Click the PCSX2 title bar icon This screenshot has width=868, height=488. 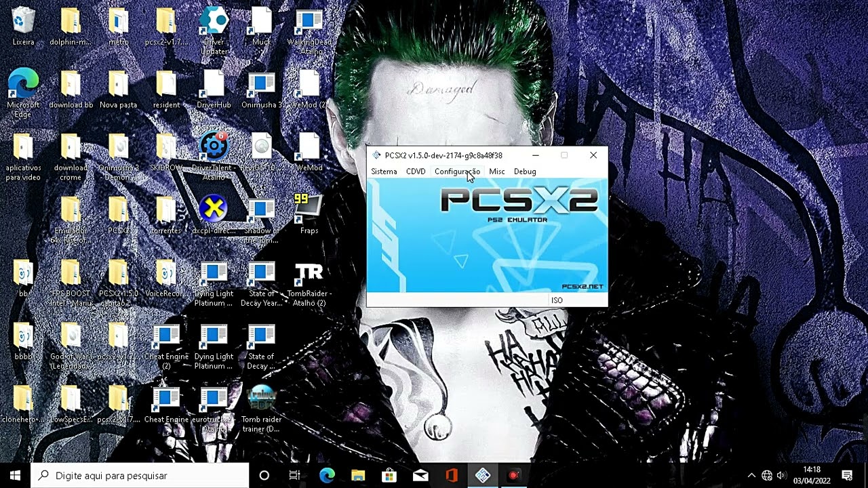[376, 155]
